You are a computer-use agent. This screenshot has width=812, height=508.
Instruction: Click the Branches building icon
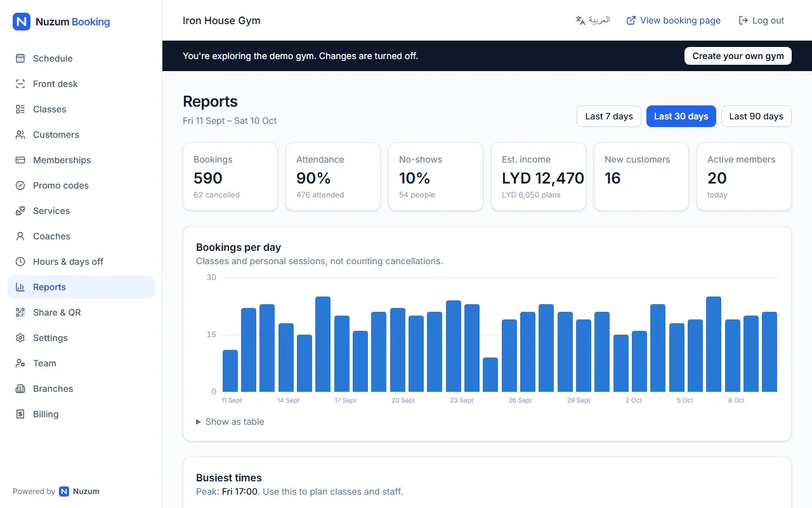click(x=20, y=389)
